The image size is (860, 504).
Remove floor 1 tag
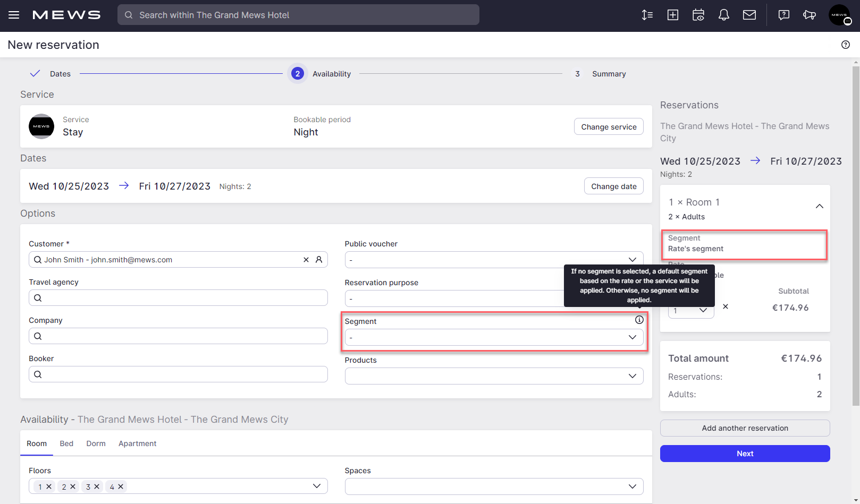click(x=49, y=486)
